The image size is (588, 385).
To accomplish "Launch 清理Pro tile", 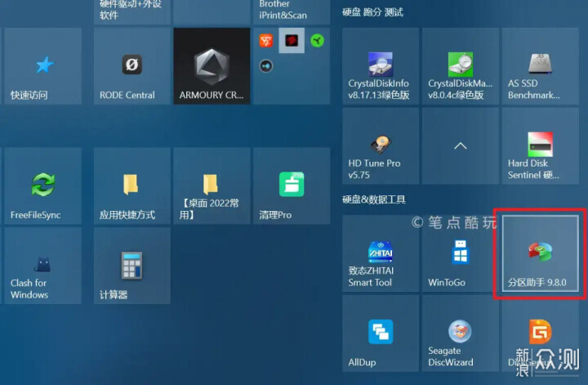I will click(x=292, y=186).
